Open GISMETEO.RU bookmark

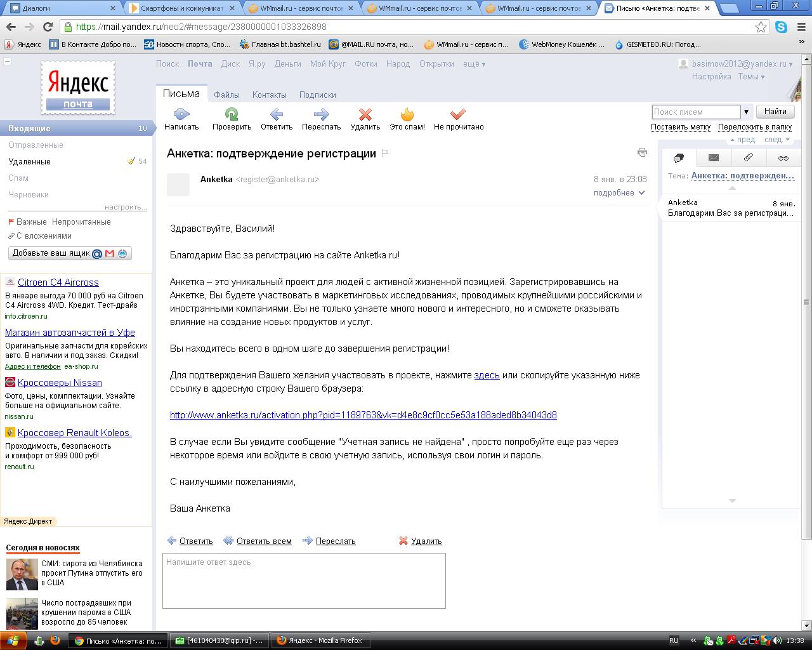pyautogui.click(x=658, y=44)
